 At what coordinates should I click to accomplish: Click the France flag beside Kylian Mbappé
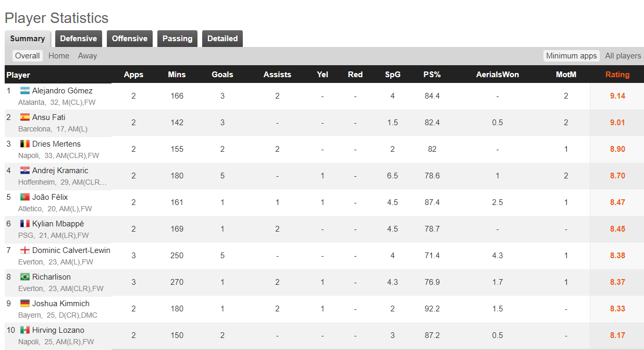[x=25, y=224]
